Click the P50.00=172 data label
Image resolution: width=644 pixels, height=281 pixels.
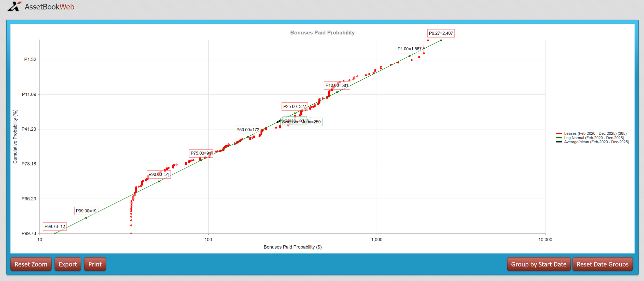point(248,130)
